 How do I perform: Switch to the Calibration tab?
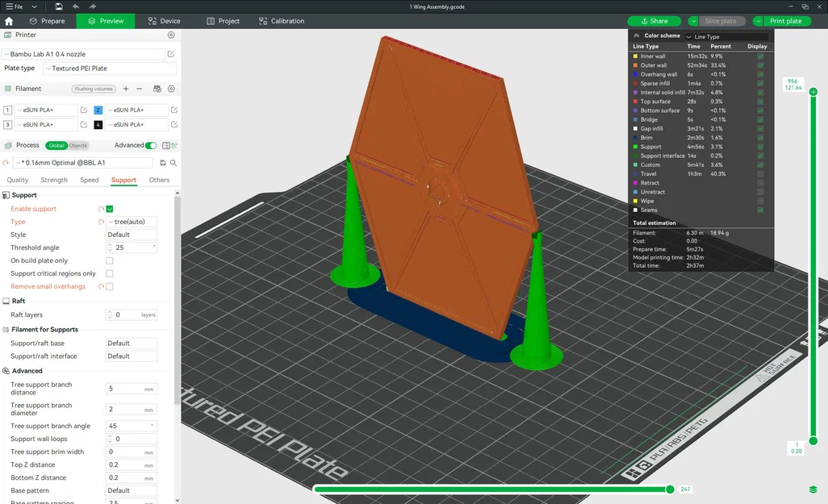282,21
